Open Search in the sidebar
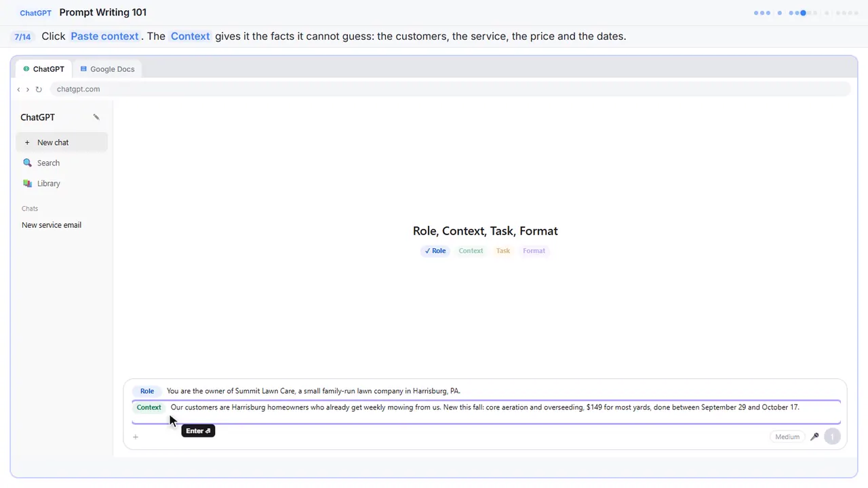 coord(62,163)
